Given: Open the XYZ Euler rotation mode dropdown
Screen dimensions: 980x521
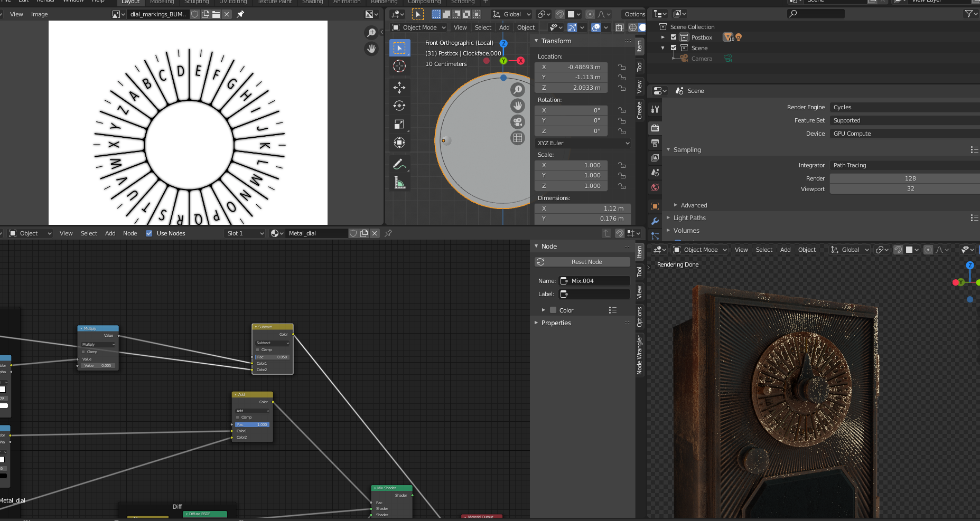Looking at the screenshot, I should tap(583, 143).
